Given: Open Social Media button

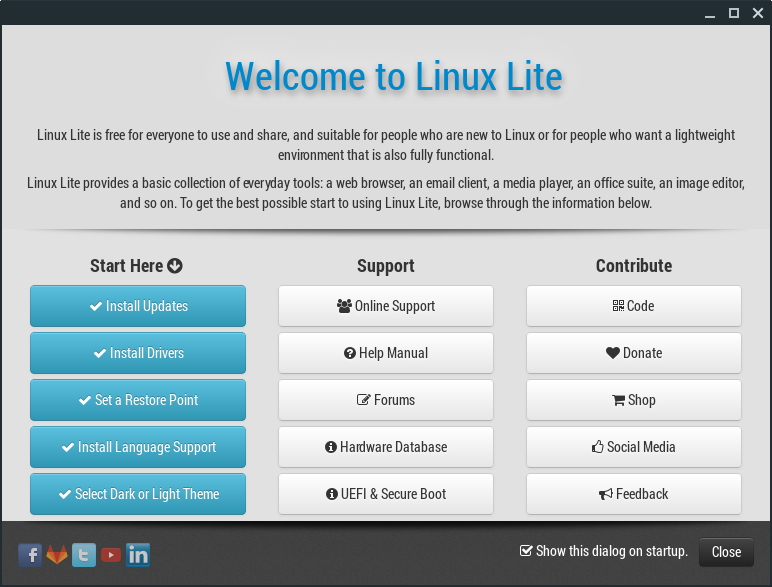Looking at the screenshot, I should coord(634,447).
